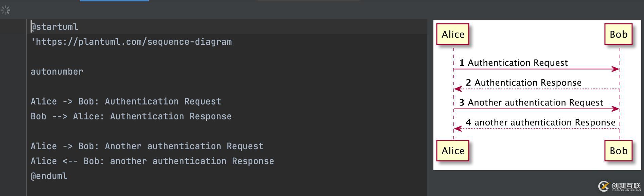The image size is (644, 196).
Task: Select the top Alice participant box in diagram
Action: click(x=453, y=34)
